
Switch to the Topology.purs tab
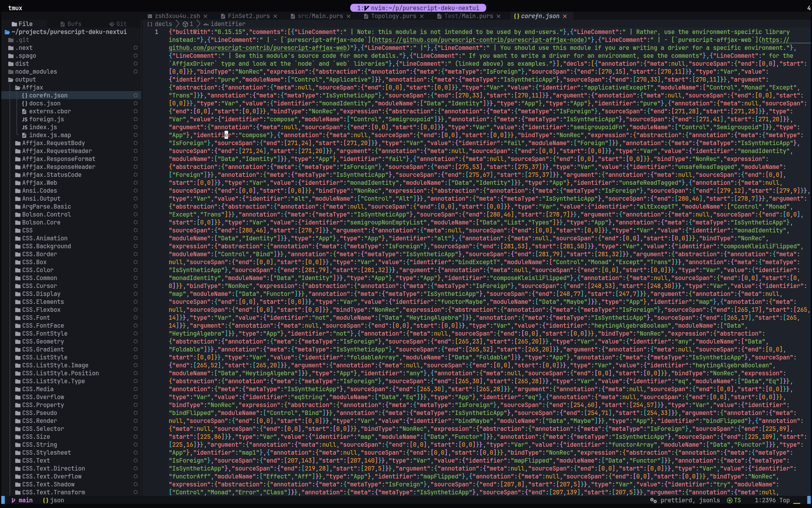(x=393, y=16)
